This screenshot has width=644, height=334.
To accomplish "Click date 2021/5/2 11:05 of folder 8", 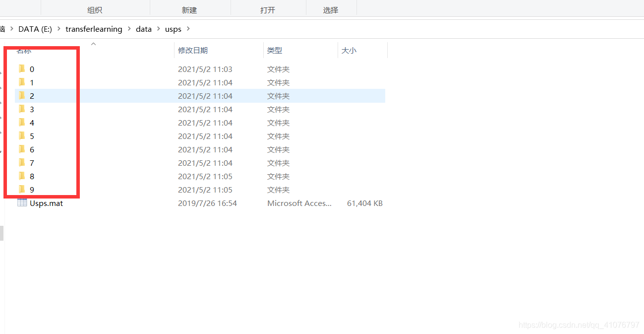I will 205,176.
